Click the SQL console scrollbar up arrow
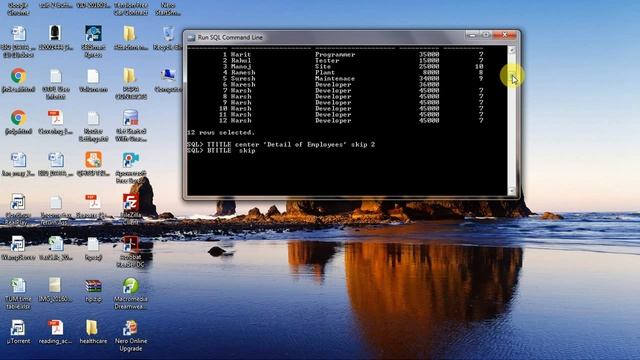640x360 pixels. pyautogui.click(x=511, y=50)
